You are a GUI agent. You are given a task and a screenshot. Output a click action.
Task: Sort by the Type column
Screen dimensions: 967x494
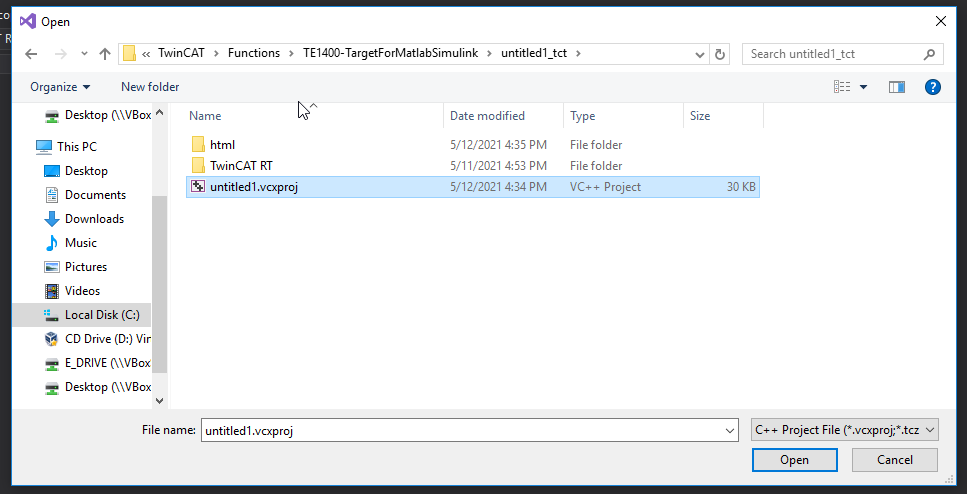click(582, 116)
